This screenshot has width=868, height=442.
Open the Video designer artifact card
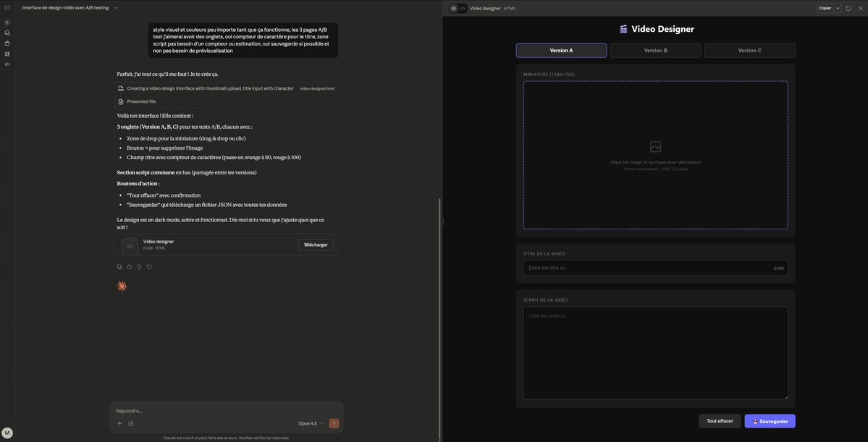click(227, 245)
